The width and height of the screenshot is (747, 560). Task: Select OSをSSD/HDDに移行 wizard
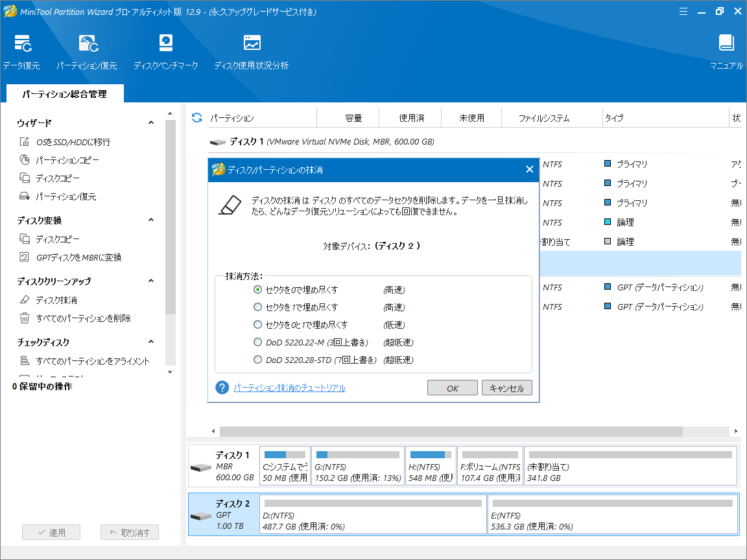(64, 142)
